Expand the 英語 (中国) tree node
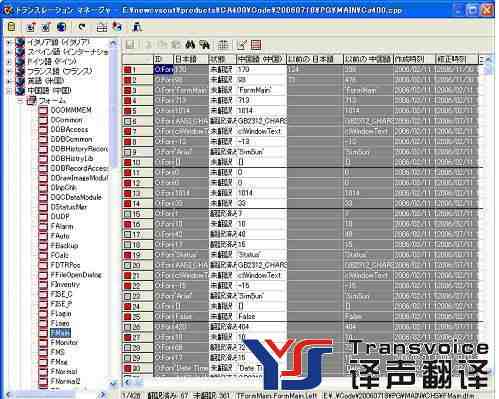Screen dimensions: 499x399 [10, 81]
